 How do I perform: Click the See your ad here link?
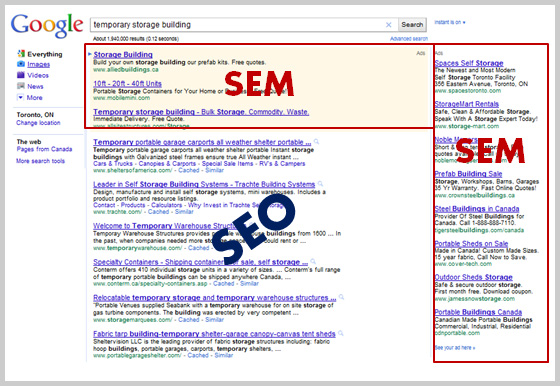tap(455, 347)
